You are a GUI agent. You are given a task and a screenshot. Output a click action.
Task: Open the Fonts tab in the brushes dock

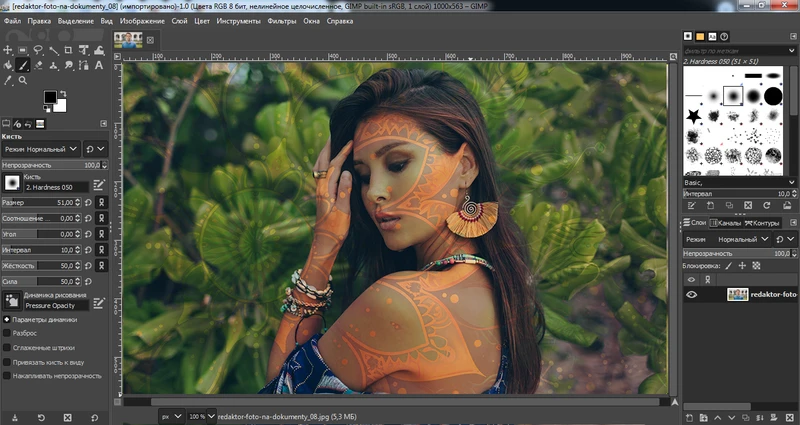click(712, 36)
